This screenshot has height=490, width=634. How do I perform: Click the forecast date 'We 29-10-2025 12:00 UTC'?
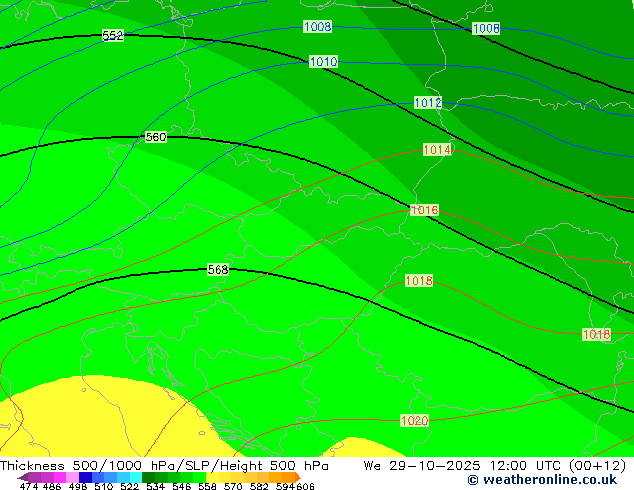point(464,466)
